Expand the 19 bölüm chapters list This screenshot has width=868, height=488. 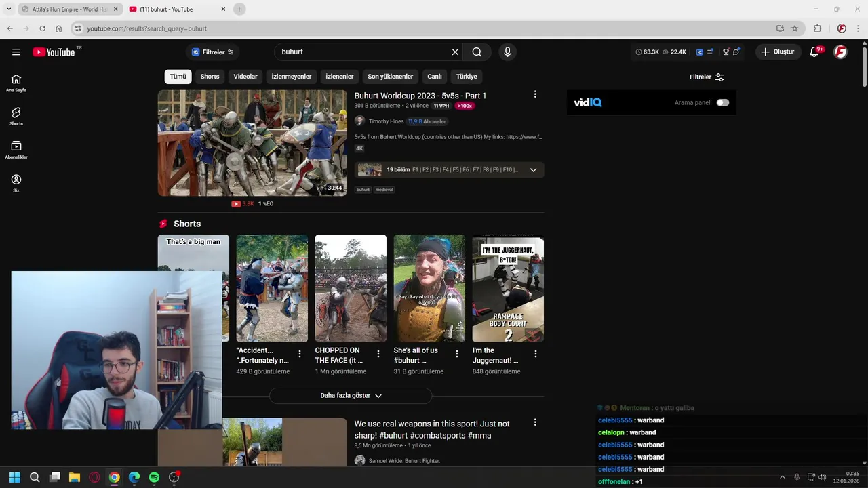pos(533,170)
